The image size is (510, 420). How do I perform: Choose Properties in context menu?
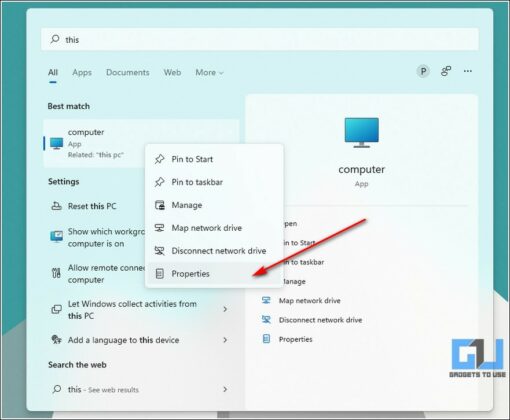point(214,274)
